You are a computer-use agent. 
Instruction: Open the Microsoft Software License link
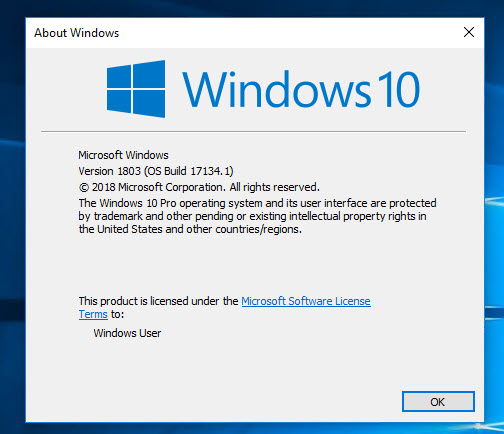point(306,301)
